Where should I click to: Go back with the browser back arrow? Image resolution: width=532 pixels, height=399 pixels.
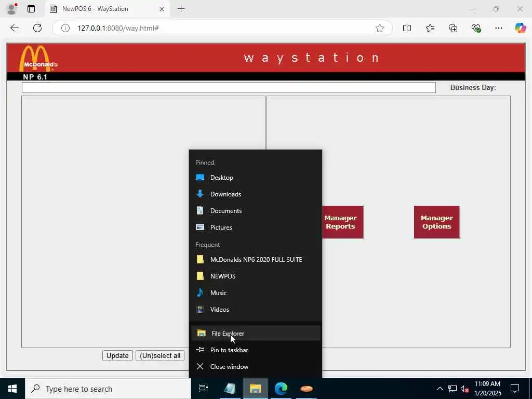pos(15,28)
